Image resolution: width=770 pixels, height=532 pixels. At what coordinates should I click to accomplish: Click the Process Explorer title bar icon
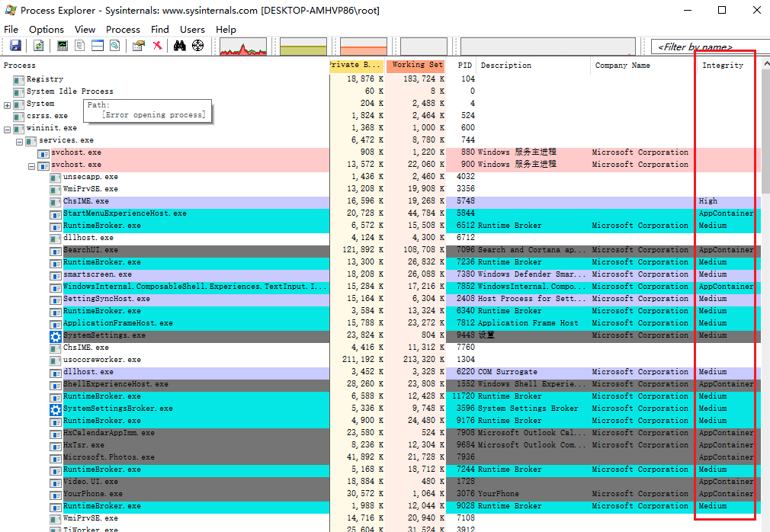[11, 10]
